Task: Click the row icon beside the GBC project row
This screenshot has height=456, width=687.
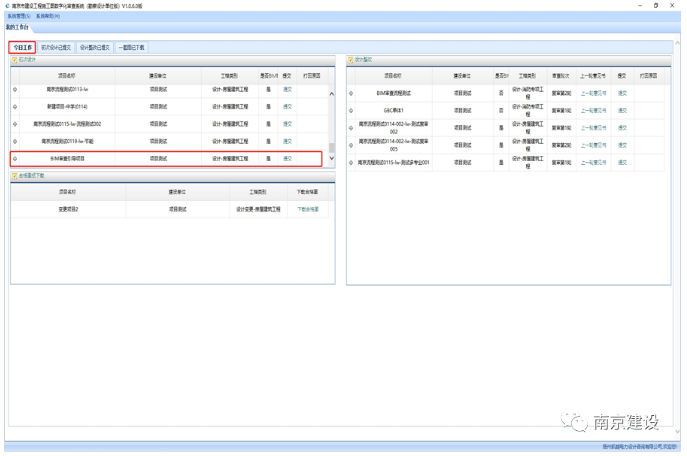Action: (351, 110)
